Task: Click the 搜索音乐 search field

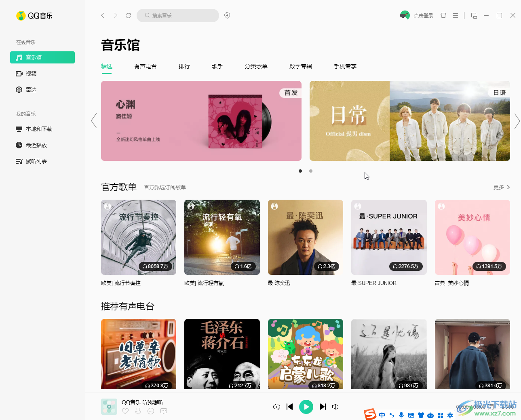Action: click(x=178, y=15)
